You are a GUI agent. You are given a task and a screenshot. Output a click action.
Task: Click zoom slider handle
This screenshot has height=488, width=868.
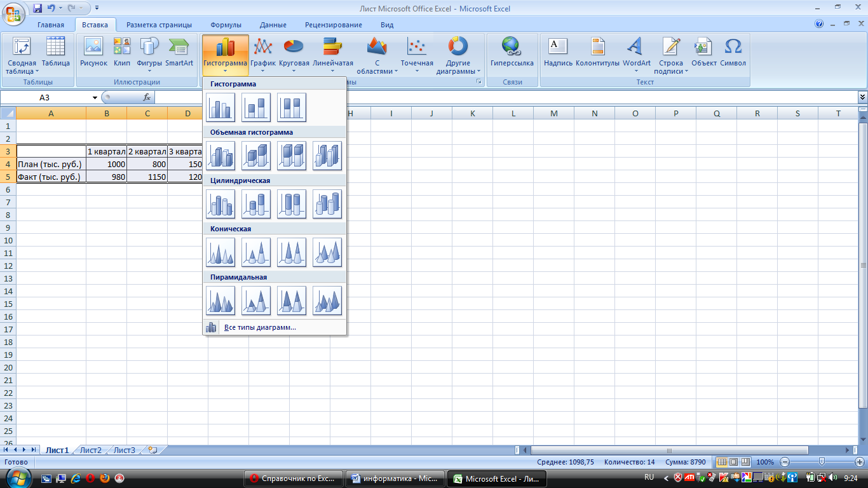point(822,462)
